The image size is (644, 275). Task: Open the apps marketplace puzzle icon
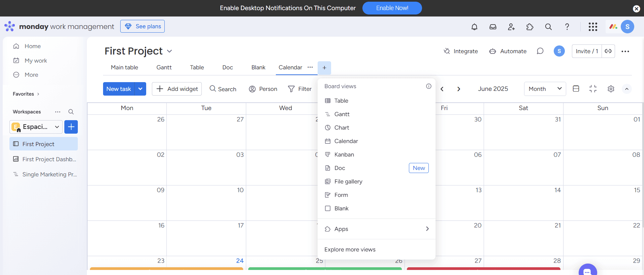click(530, 27)
